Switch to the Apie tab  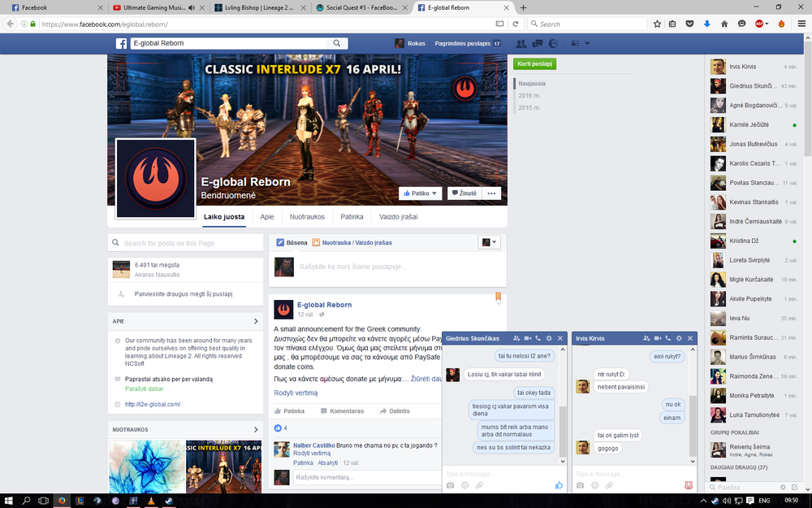point(267,217)
